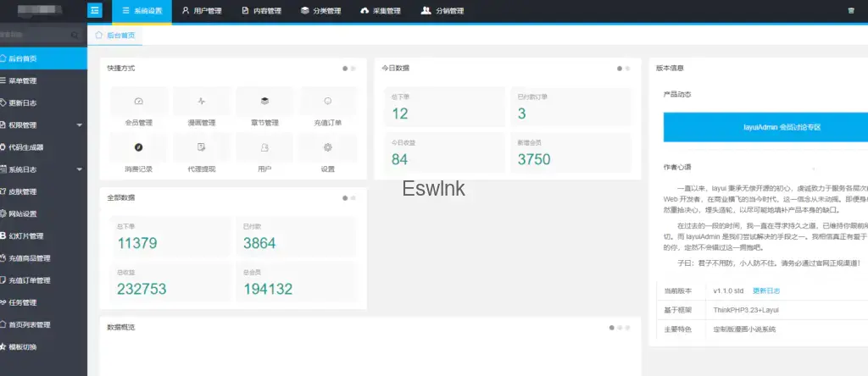The height and width of the screenshot is (376, 868).
Task: Open the 设置 gear shortcut
Action: pos(327,147)
